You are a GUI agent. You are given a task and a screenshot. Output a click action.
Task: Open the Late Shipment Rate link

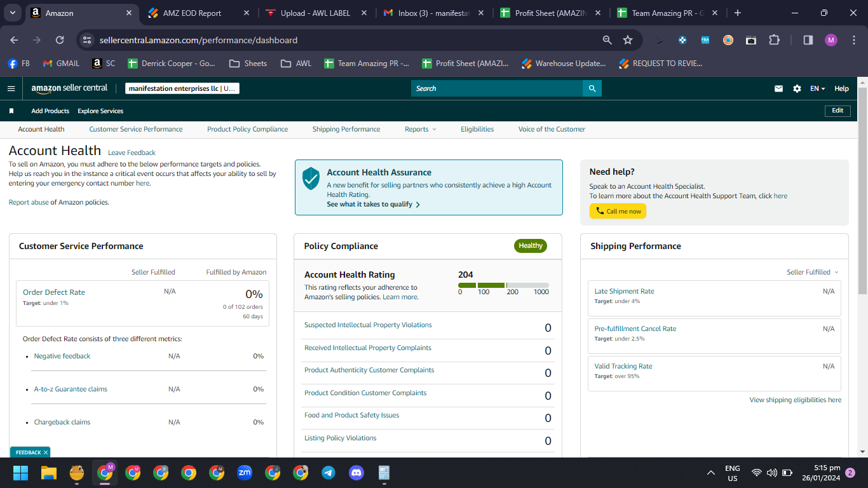(624, 291)
